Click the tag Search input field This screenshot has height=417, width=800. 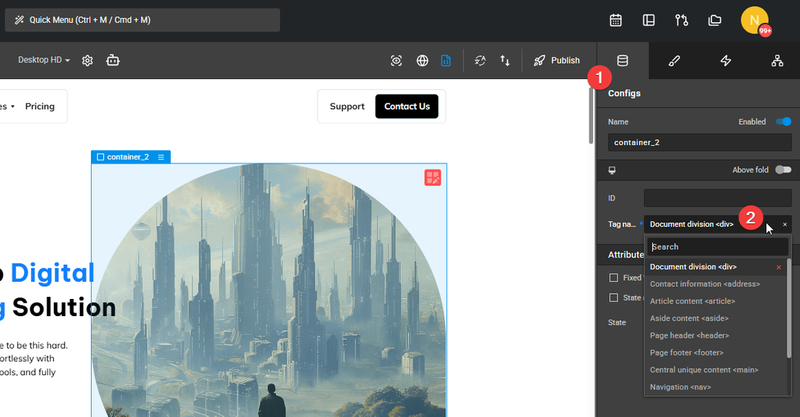tap(718, 247)
